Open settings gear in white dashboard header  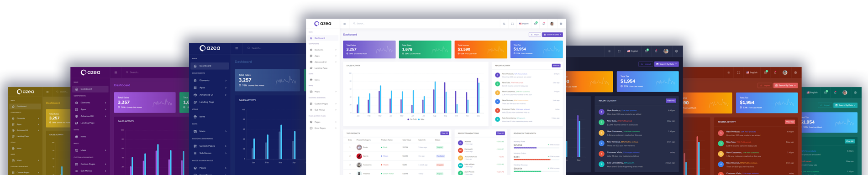coord(561,24)
